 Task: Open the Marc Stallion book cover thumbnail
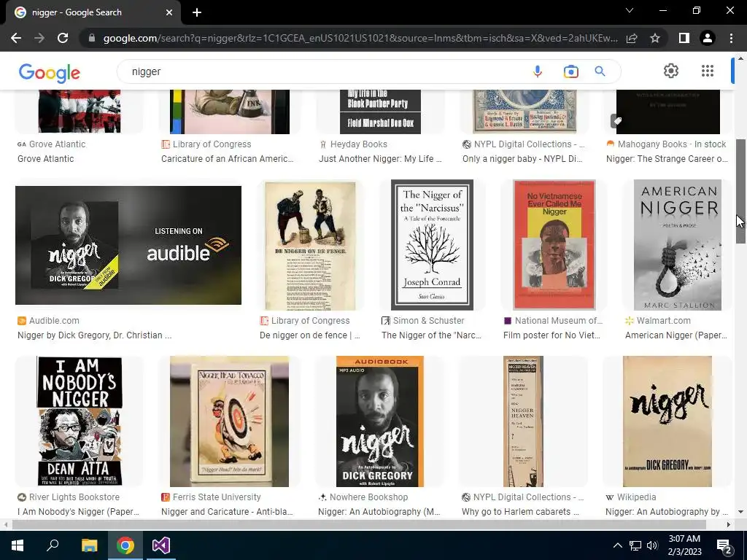tap(678, 245)
